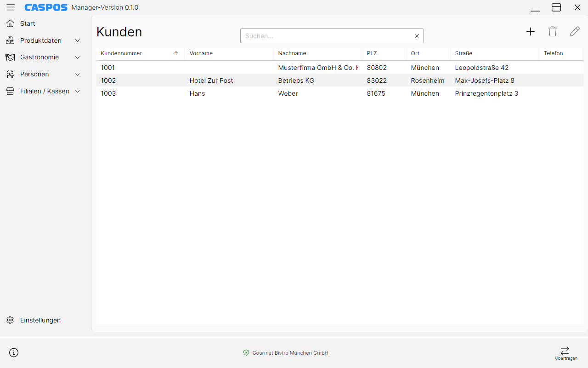Toggle sort arrow on Kundennummer column
The image size is (588, 368).
tap(176, 53)
